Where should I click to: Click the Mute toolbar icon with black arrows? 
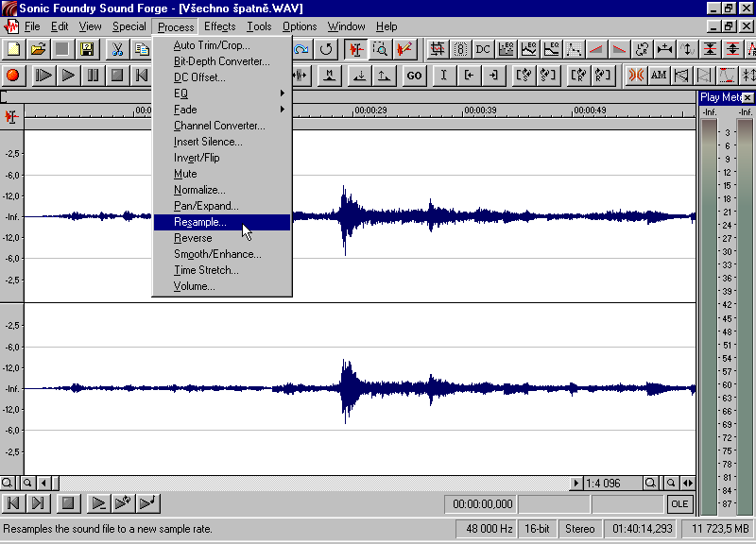point(710,49)
